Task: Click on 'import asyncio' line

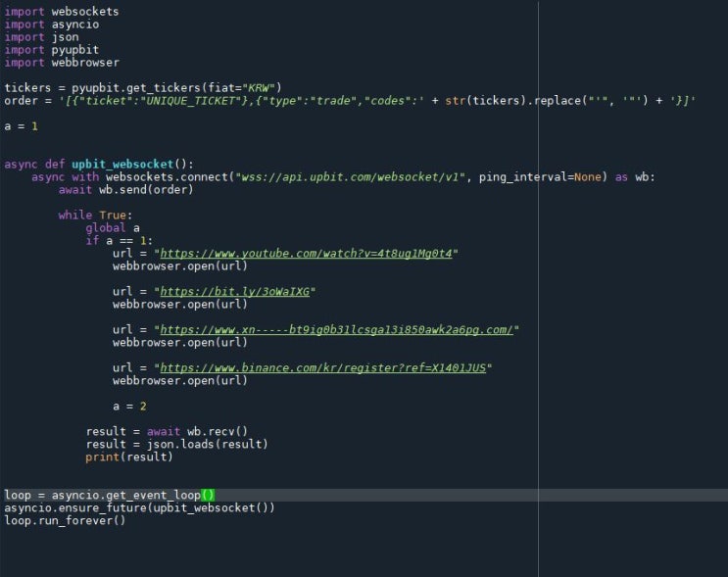Action: 52,24
